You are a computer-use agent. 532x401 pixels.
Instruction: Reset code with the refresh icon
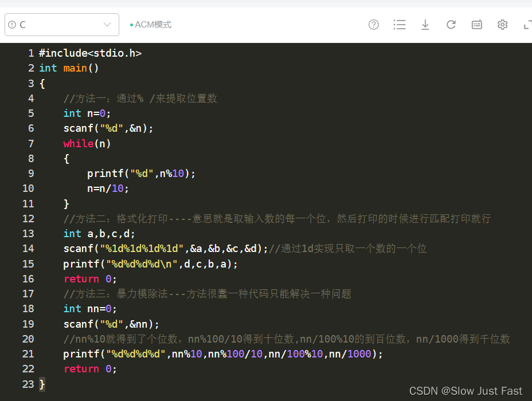tap(451, 25)
